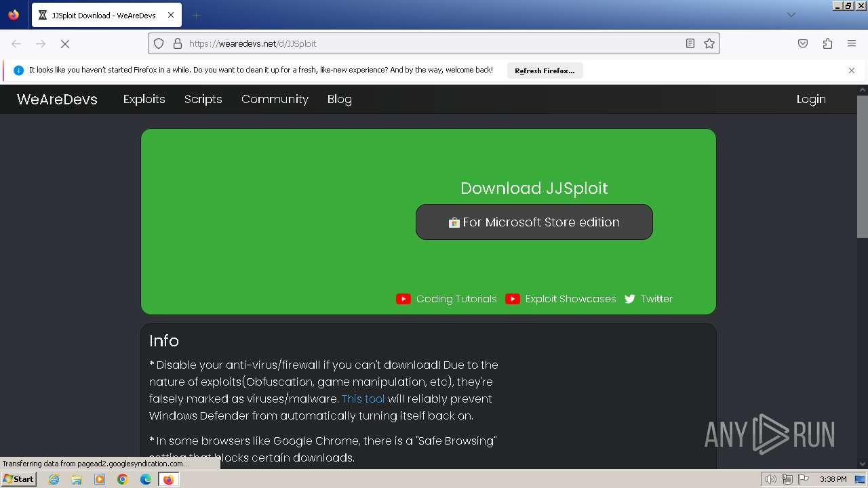Viewport: 868px width, 488px height.
Task: View site security padlock info
Action: (178, 43)
